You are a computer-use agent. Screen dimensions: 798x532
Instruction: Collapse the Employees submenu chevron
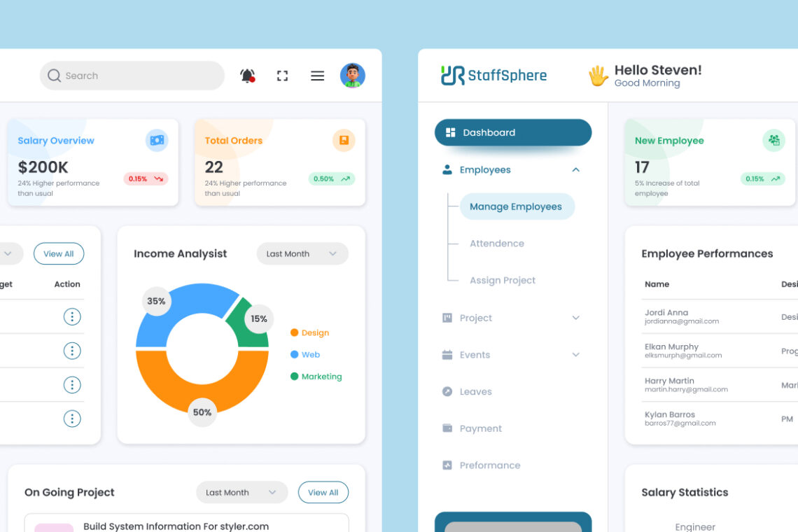click(575, 169)
